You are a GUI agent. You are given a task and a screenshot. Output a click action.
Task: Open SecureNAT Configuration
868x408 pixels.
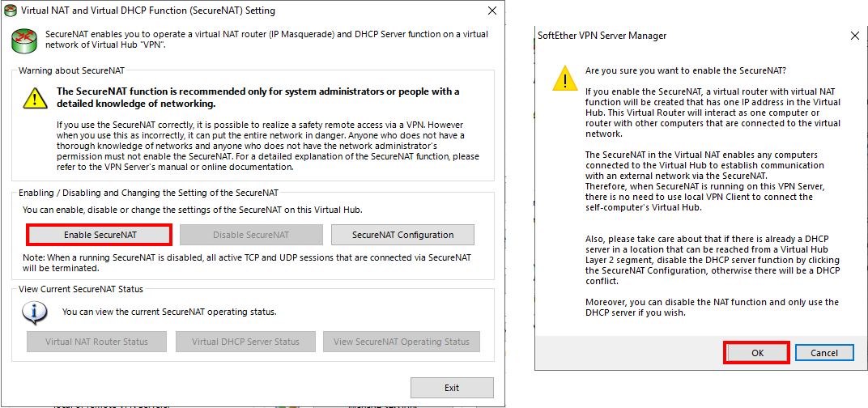click(402, 235)
